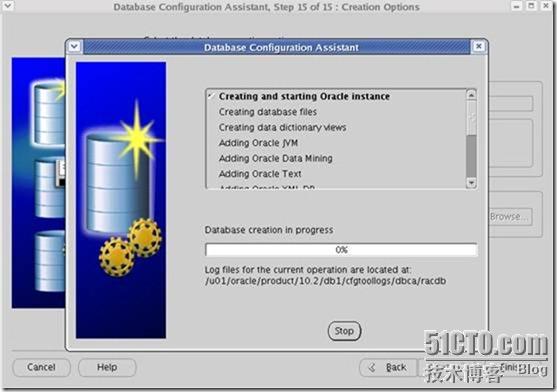Select 'Creating data dictionary views' step
The height and width of the screenshot is (392, 557).
coord(282,127)
